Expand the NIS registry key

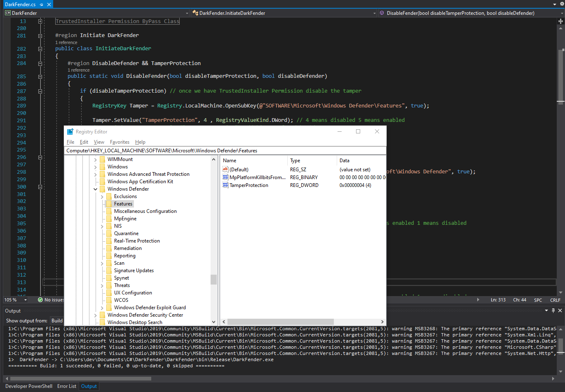click(x=102, y=226)
